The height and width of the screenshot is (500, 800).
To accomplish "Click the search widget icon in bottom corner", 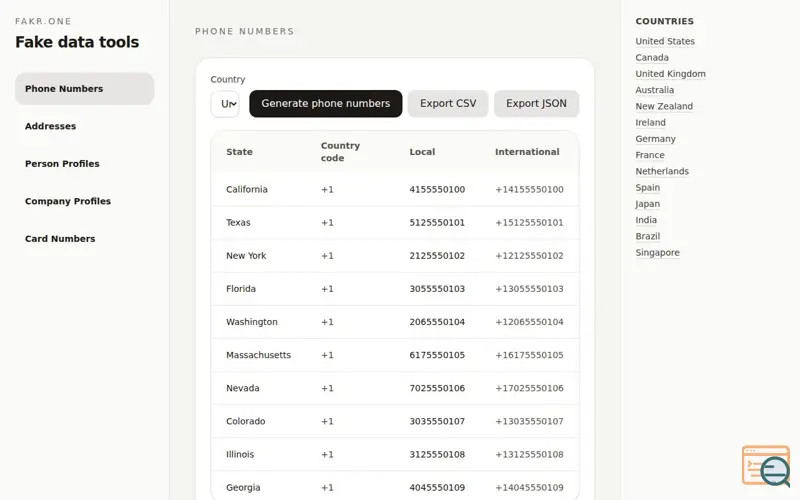I will (x=766, y=466).
